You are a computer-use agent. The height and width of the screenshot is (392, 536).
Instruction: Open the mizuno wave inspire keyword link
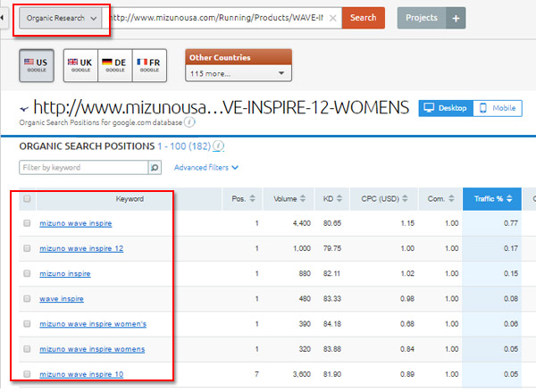pyautogui.click(x=76, y=223)
